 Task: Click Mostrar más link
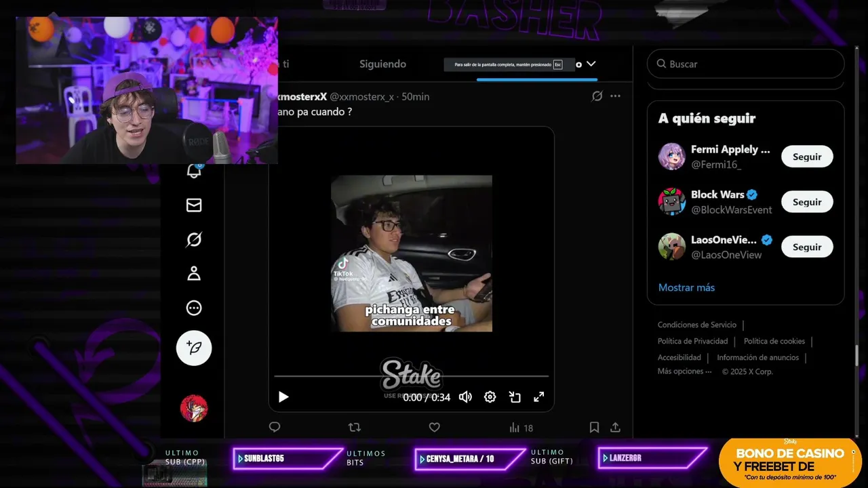click(686, 287)
